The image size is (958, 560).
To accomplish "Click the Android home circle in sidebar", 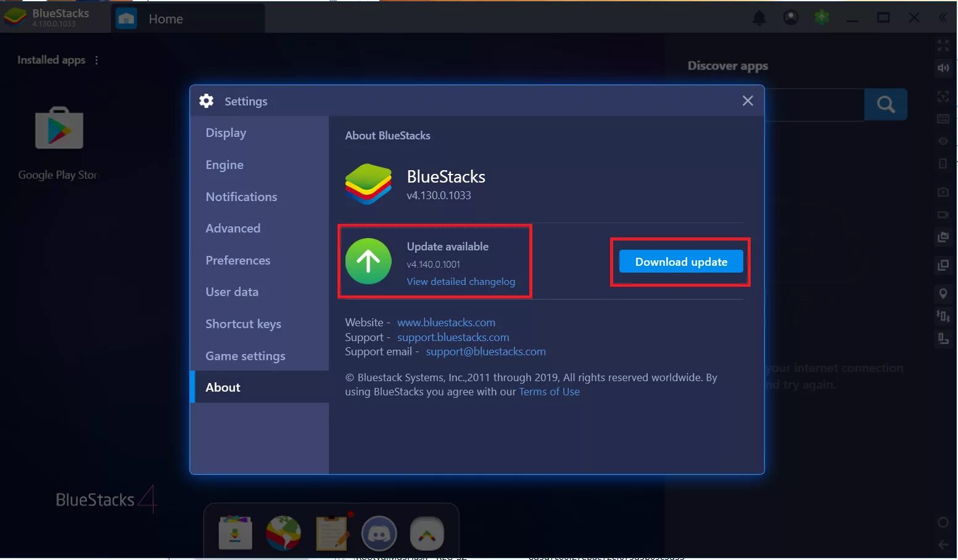I will [x=943, y=522].
